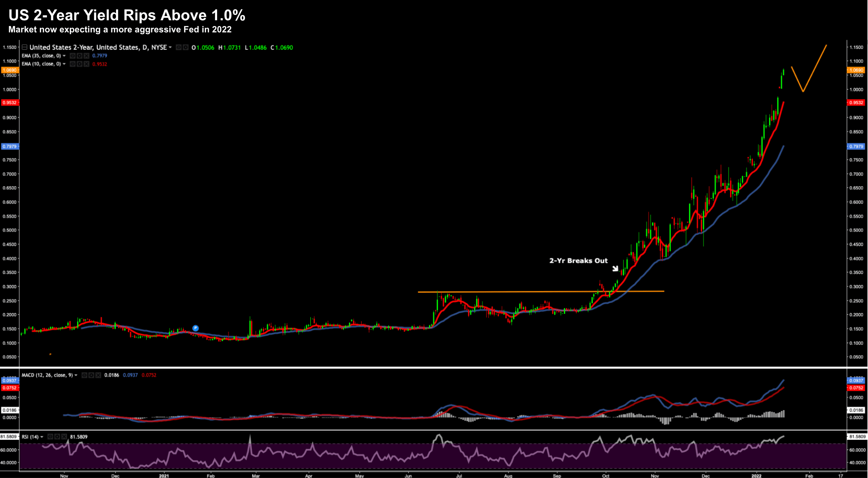Remove the EMA 10 indicator

pyautogui.click(x=86, y=64)
